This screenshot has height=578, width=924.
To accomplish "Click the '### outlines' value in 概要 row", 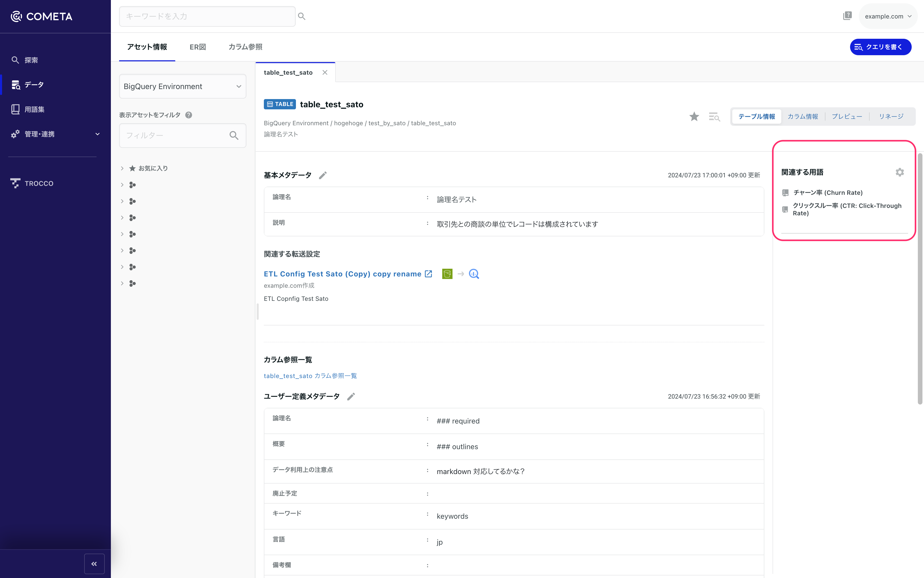I will (x=457, y=447).
